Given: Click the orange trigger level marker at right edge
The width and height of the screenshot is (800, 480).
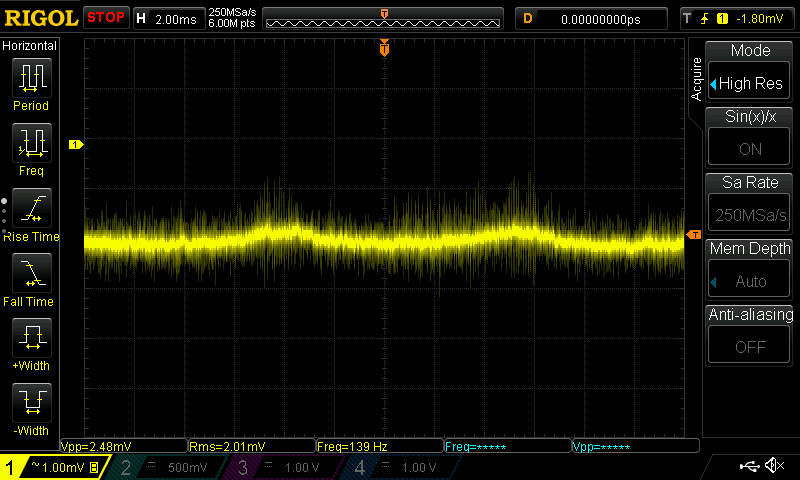Looking at the screenshot, I should click(x=693, y=235).
